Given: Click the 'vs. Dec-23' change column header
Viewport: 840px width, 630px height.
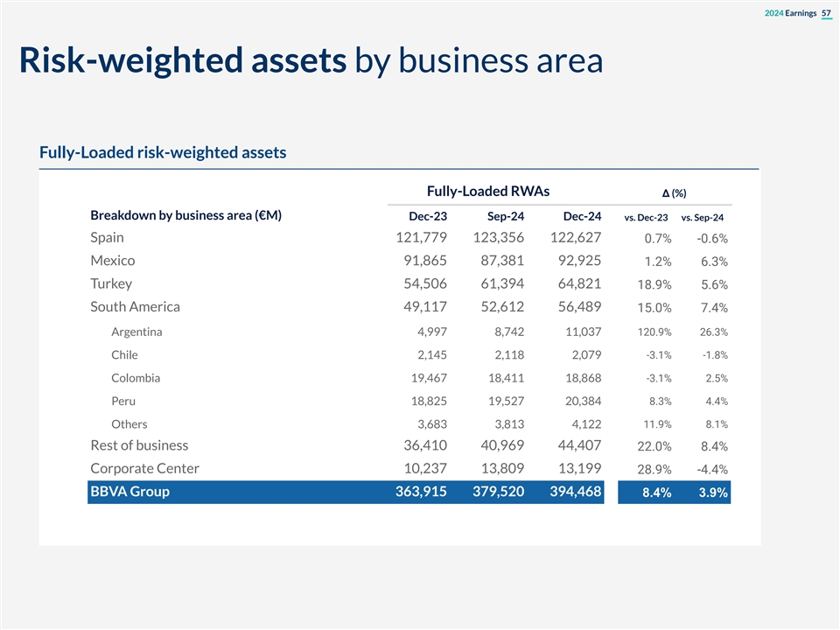Looking at the screenshot, I should (x=646, y=218).
